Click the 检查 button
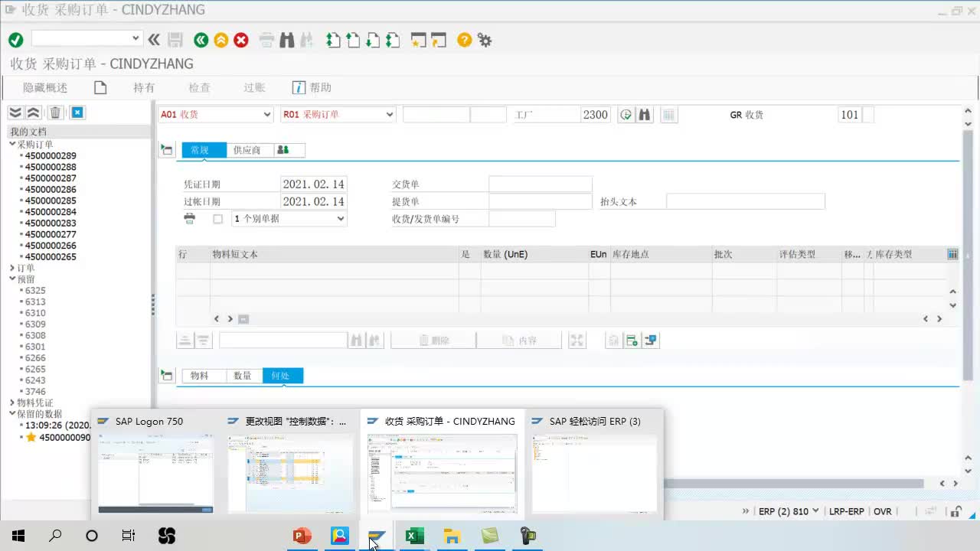The image size is (980, 551). click(x=199, y=87)
